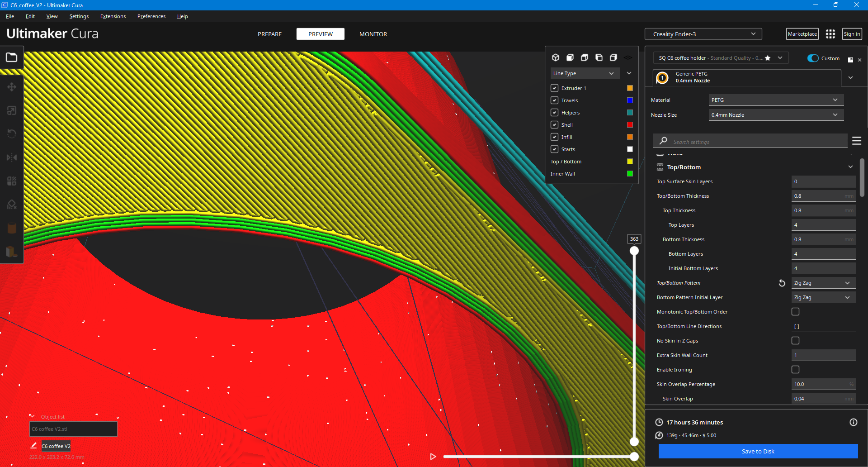Play the layer simulation
This screenshot has width=868, height=467.
tap(433, 457)
